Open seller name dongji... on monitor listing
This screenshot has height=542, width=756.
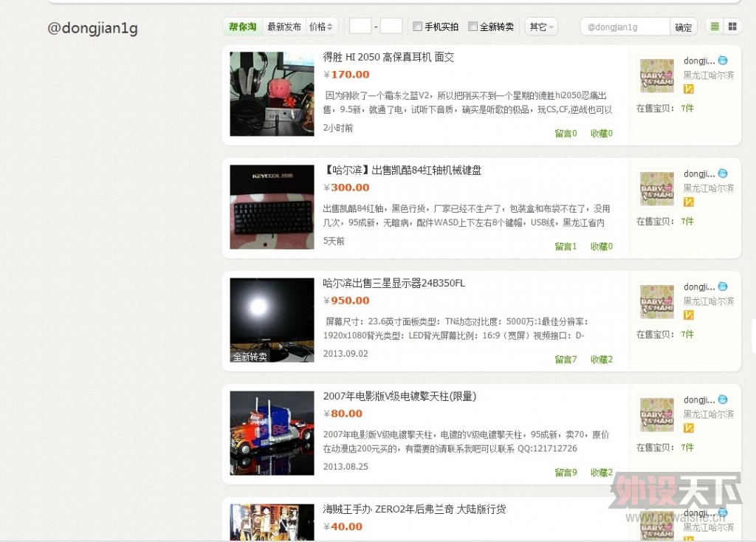(x=699, y=287)
